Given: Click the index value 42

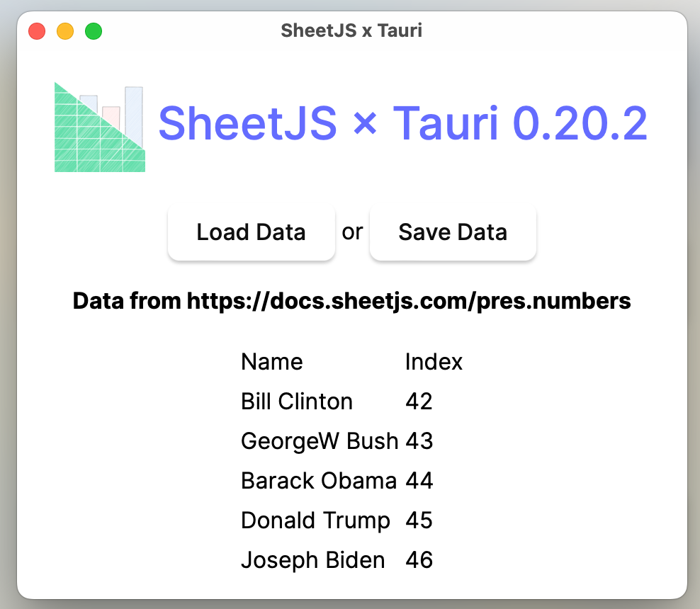Looking at the screenshot, I should [419, 402].
